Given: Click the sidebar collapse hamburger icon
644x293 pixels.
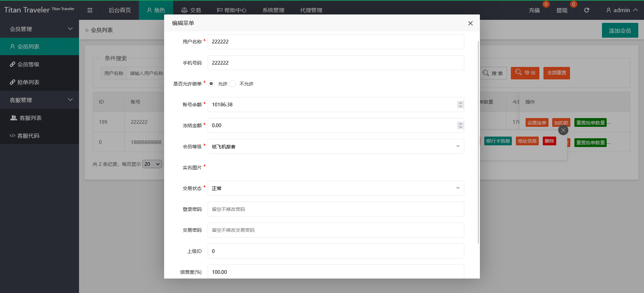Looking at the screenshot, I should pos(90,10).
